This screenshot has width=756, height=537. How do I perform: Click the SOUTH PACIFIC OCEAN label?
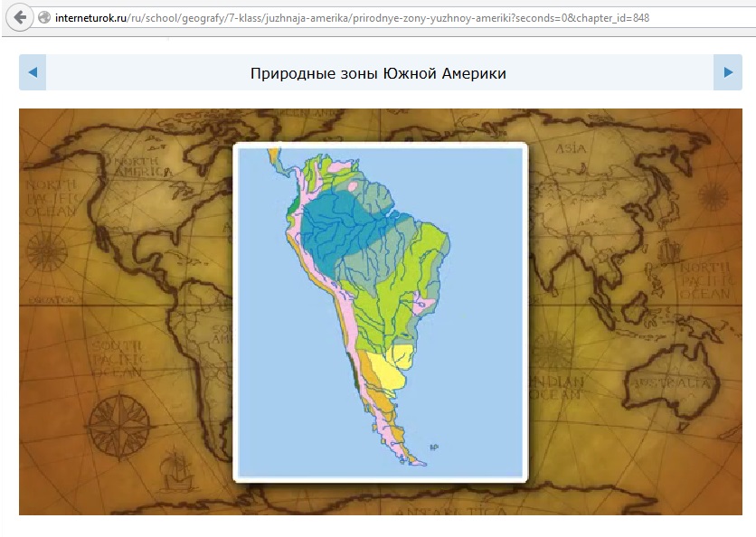point(118,359)
